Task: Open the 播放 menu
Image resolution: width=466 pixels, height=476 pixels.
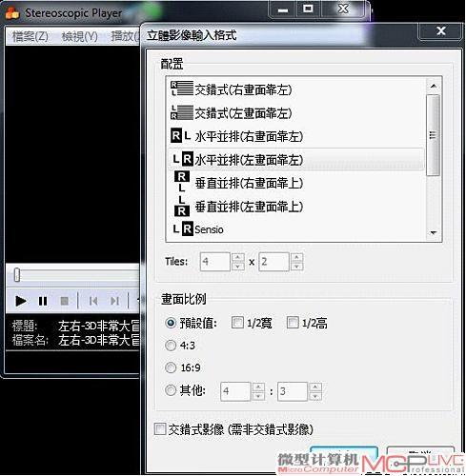Action: pyautogui.click(x=125, y=36)
